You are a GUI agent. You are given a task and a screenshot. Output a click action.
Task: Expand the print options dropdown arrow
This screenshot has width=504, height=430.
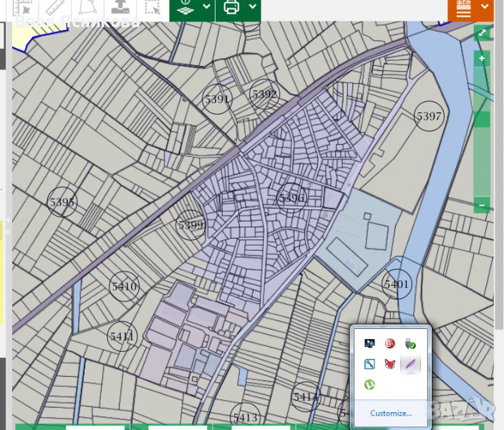click(x=253, y=7)
